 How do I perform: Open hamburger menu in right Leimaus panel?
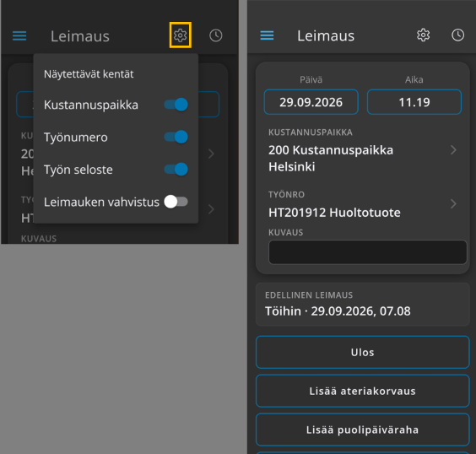tap(268, 35)
